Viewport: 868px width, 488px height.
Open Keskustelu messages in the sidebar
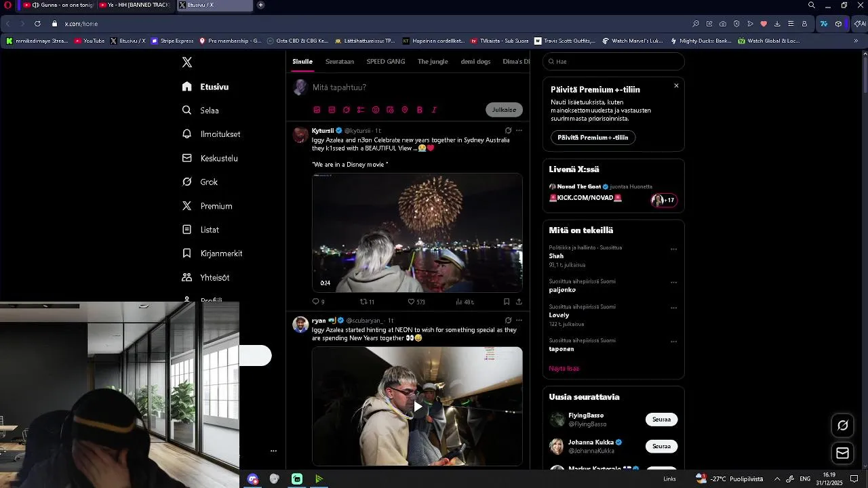tap(210, 158)
